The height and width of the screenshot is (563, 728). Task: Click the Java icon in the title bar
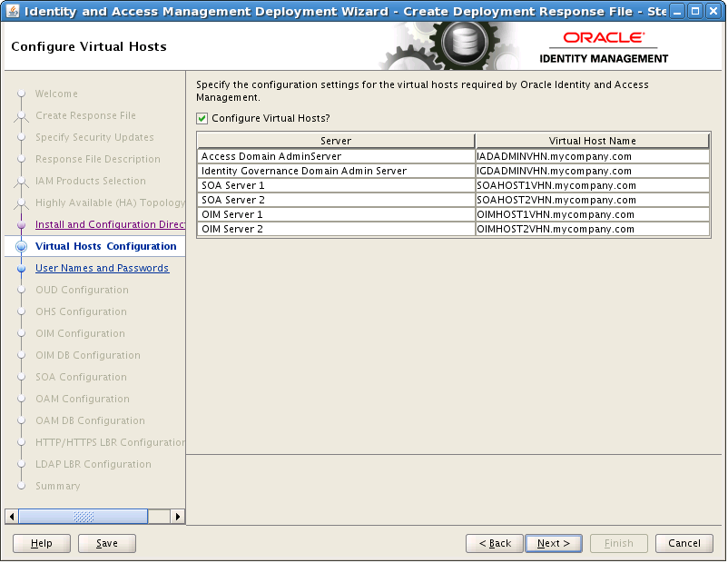[x=13, y=11]
